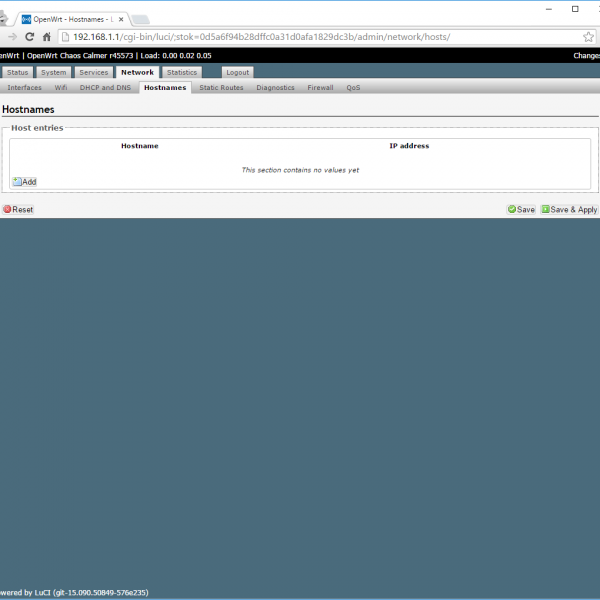
Task: Click the Logout tab
Action: 237,73
